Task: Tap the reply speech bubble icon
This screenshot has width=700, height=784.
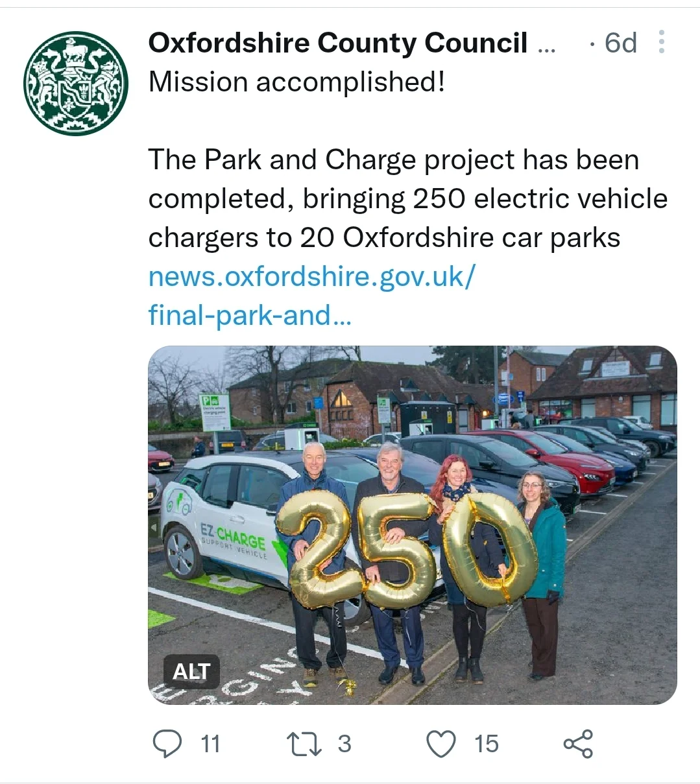Action: tap(167, 744)
